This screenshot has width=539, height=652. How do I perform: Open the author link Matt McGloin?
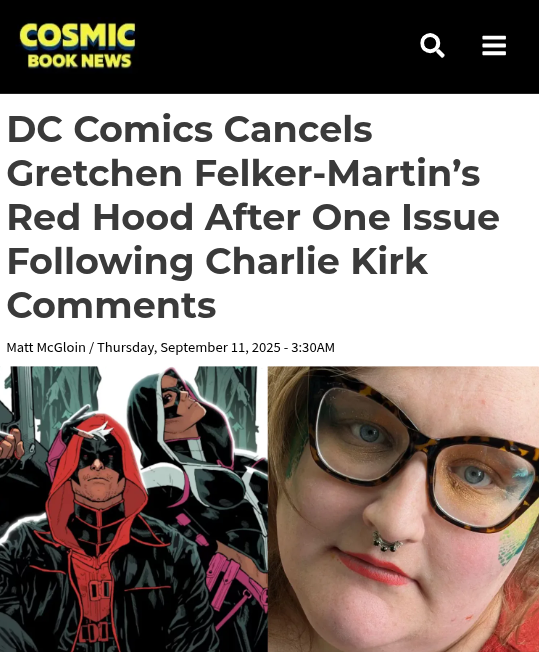pyautogui.click(x=46, y=347)
